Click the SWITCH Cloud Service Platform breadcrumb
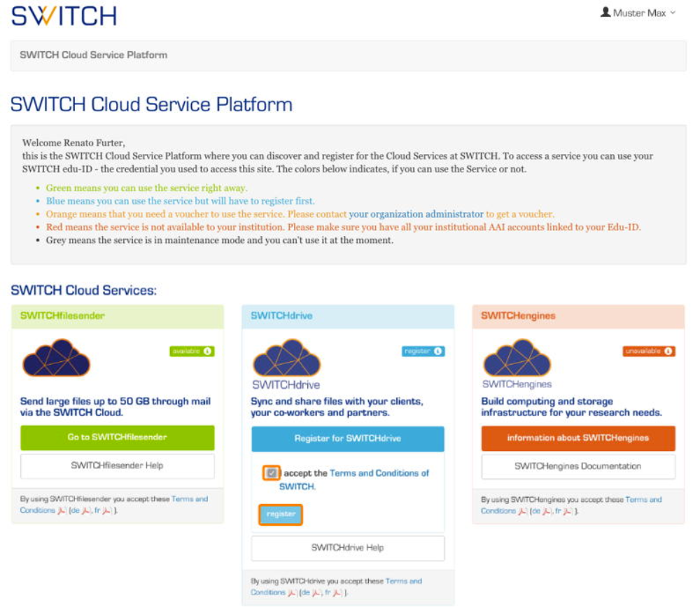This screenshot has height=607, width=700. 93,55
